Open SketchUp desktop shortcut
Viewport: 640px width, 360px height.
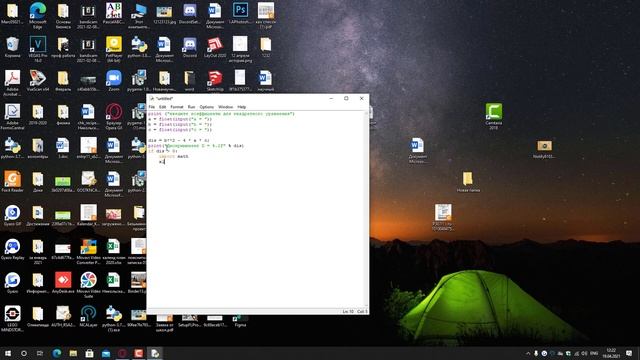point(215,80)
